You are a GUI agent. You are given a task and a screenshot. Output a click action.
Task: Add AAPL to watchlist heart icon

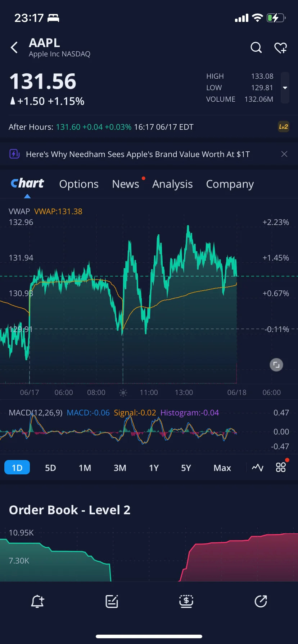(x=281, y=47)
